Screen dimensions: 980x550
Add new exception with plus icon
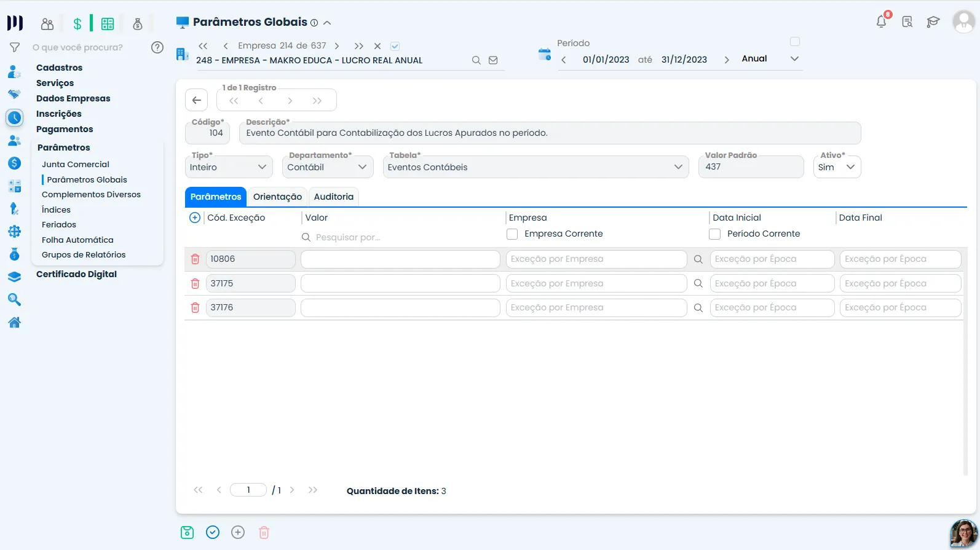point(195,218)
